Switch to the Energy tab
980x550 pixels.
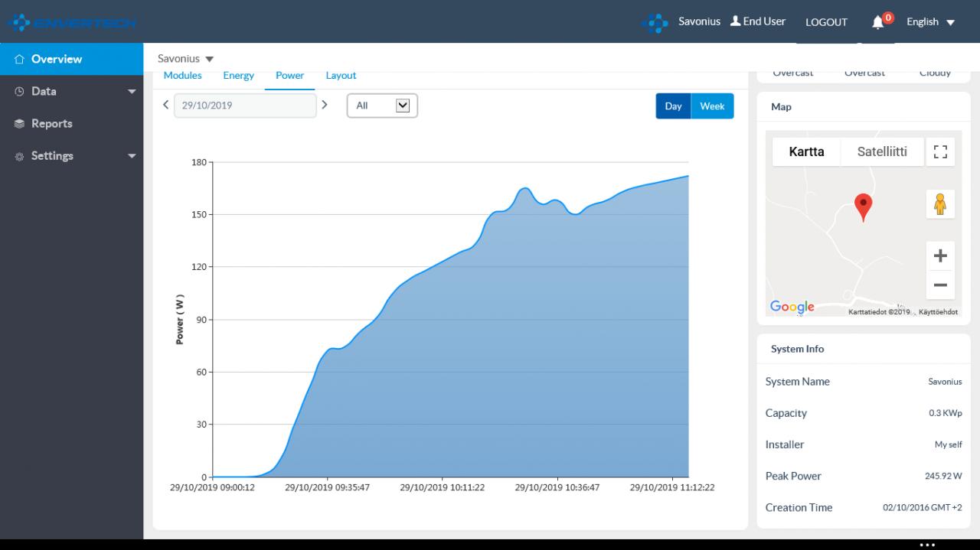[238, 76]
